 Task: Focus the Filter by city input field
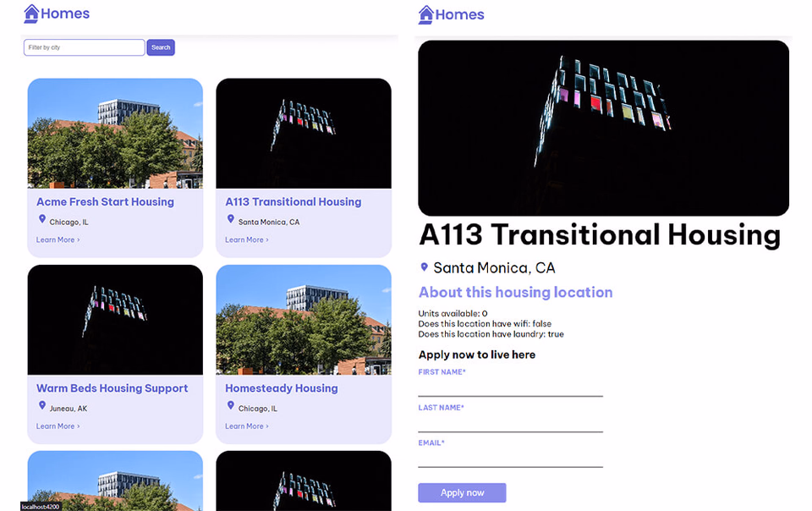(x=84, y=47)
